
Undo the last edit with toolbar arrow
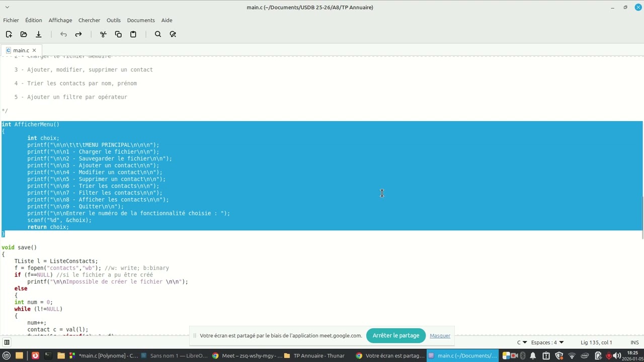(63, 34)
